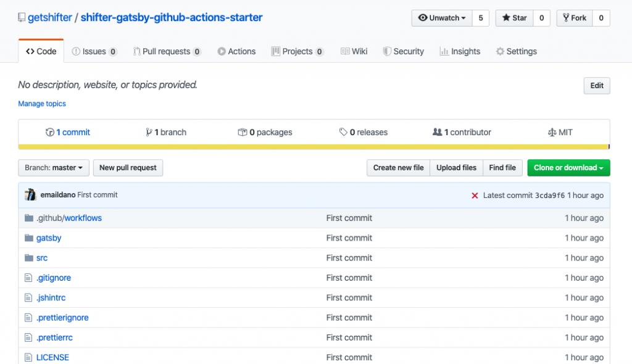
Task: Open the shifter-gatsby-github-actions-starter repository link
Action: tap(172, 18)
